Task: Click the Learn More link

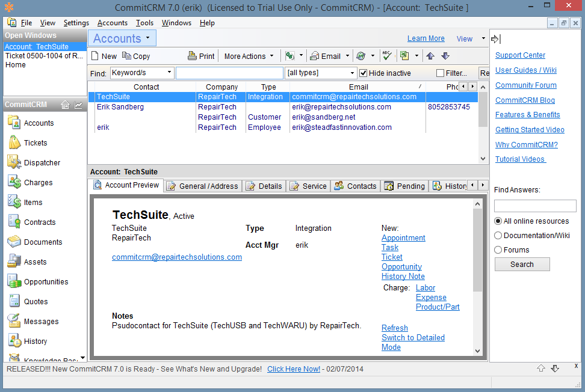Action: tap(426, 38)
